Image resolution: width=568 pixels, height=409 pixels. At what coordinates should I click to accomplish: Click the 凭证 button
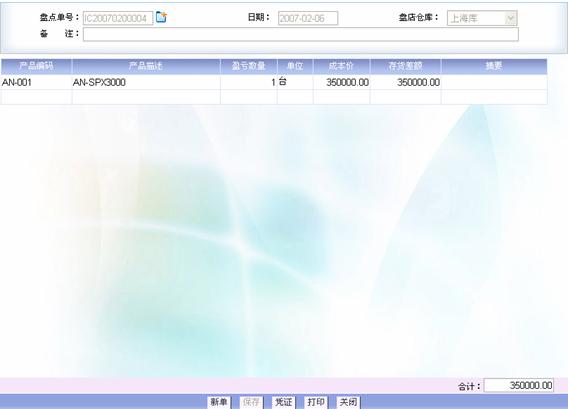pos(284,402)
